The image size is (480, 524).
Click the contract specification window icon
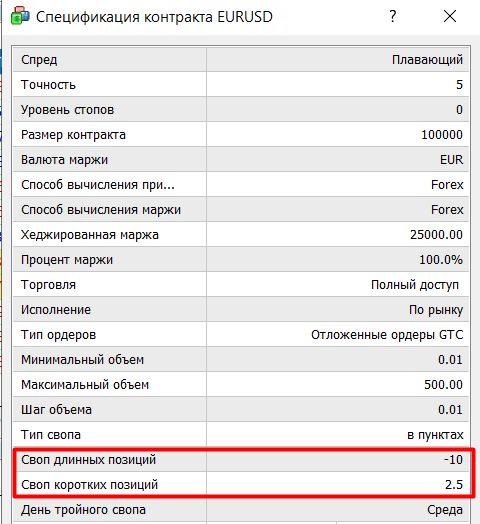click(19, 16)
